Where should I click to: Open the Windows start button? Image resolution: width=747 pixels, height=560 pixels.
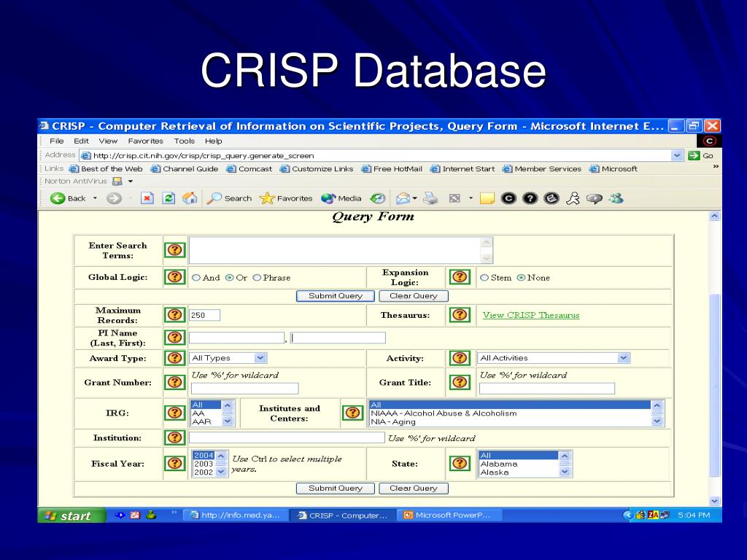(71, 516)
